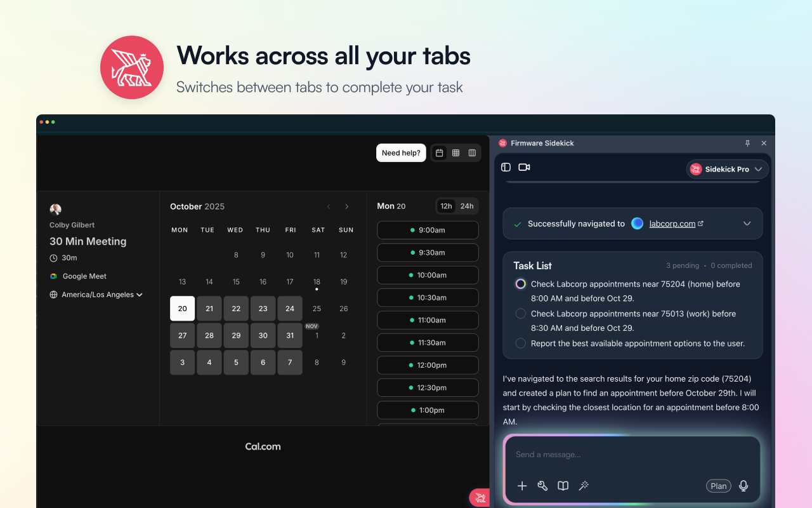812x508 pixels.
Task: Select the home zip 75204 task circle
Action: tap(521, 284)
